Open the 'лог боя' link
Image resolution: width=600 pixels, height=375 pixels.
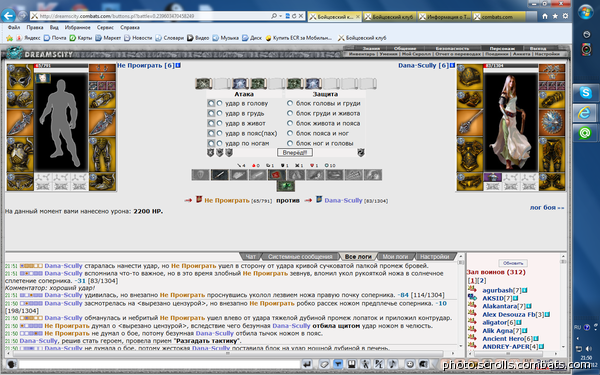click(x=547, y=207)
